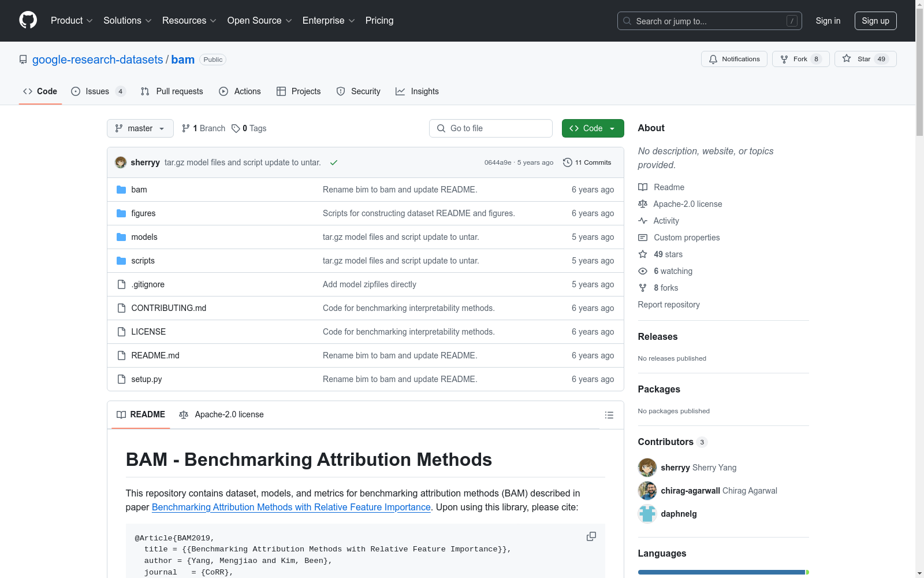This screenshot has width=924, height=578.
Task: Click Report repository link
Action: click(669, 305)
